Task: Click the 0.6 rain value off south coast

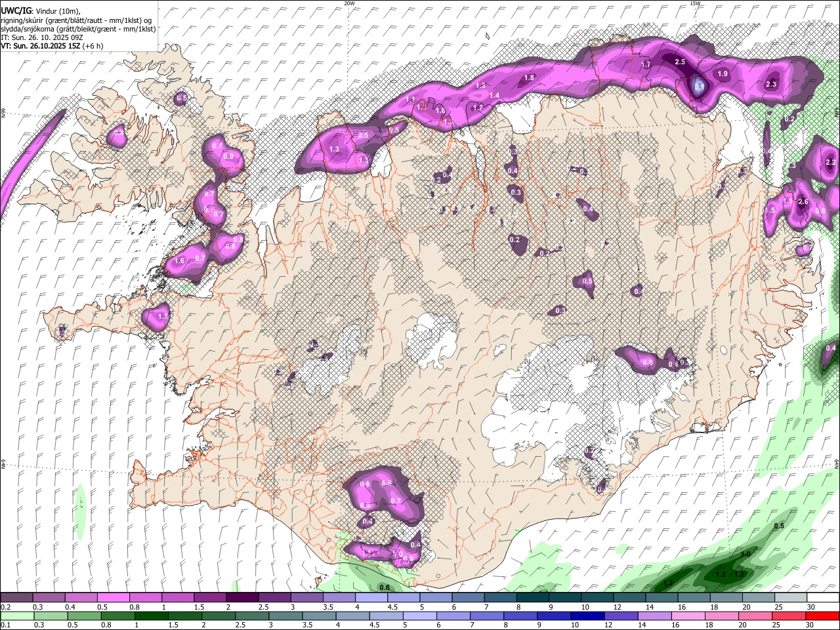Action: (385, 587)
